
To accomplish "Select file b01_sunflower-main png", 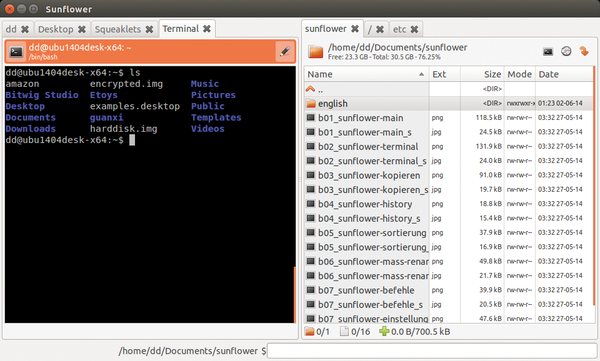I will tap(448, 118).
